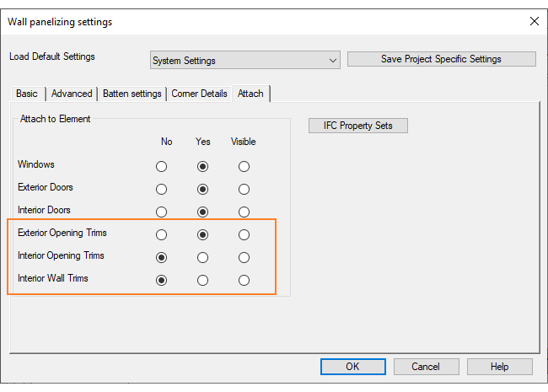Choose Visible for Interior Opening Trims

tap(244, 257)
